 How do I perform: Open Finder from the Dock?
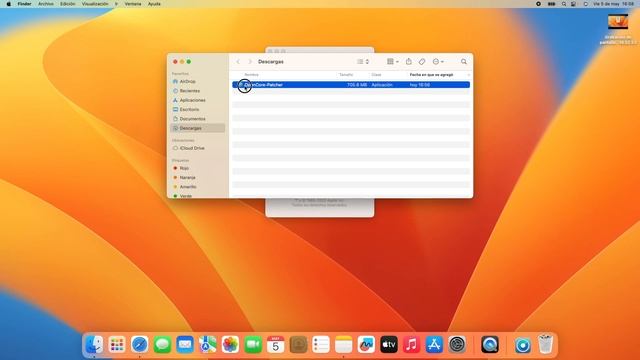click(94, 345)
